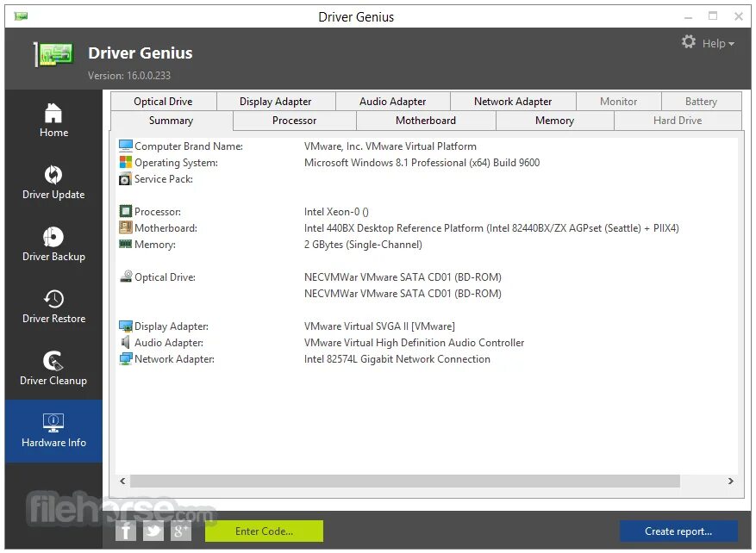Select the '2 GBytes (Single-Channel)' value
Viewport: 756px width, 553px height.
363,245
